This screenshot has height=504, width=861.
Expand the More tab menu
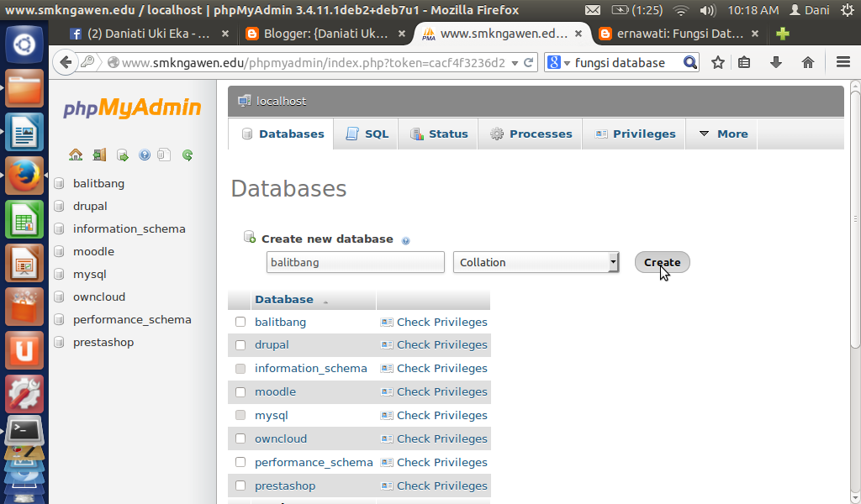click(723, 134)
